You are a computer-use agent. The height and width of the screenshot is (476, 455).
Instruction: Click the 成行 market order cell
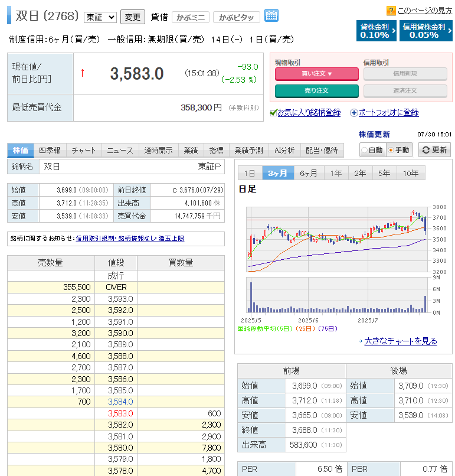click(116, 276)
